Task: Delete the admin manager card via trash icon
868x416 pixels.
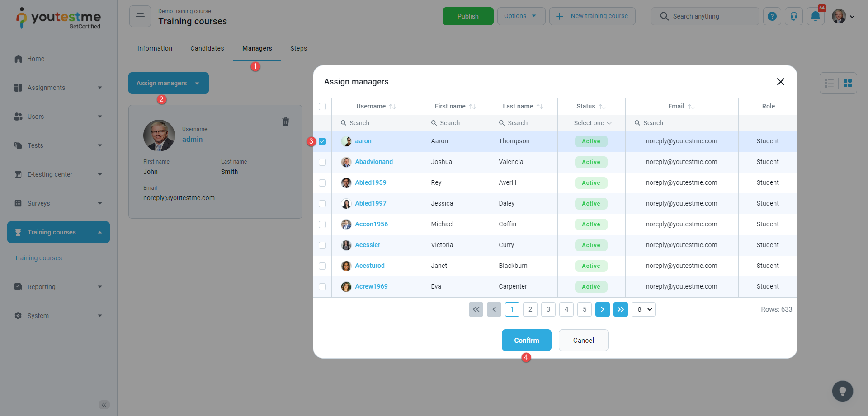Action: [x=286, y=122]
